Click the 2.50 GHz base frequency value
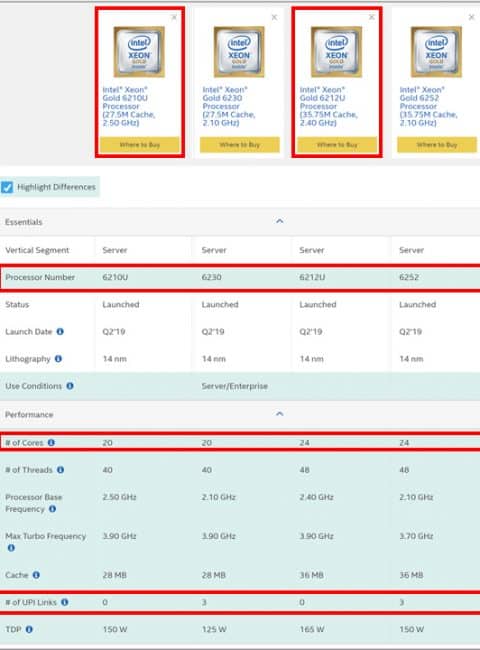The width and height of the screenshot is (480, 650). [x=119, y=497]
